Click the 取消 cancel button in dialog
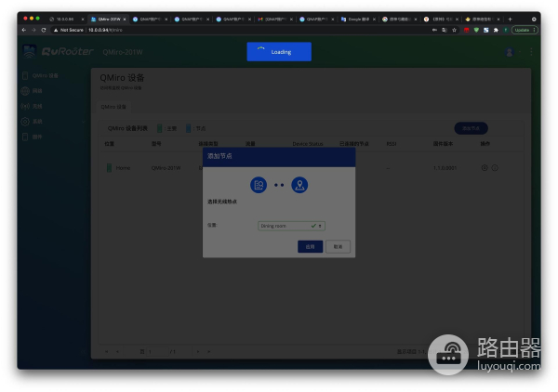The width and height of the screenshot is (558, 392). pos(338,247)
